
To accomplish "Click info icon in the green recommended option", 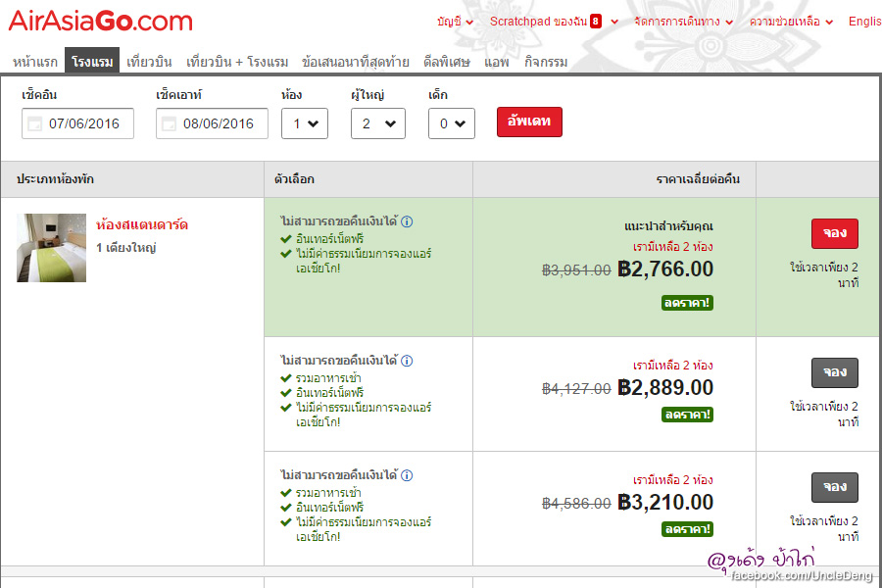I will coord(407,222).
